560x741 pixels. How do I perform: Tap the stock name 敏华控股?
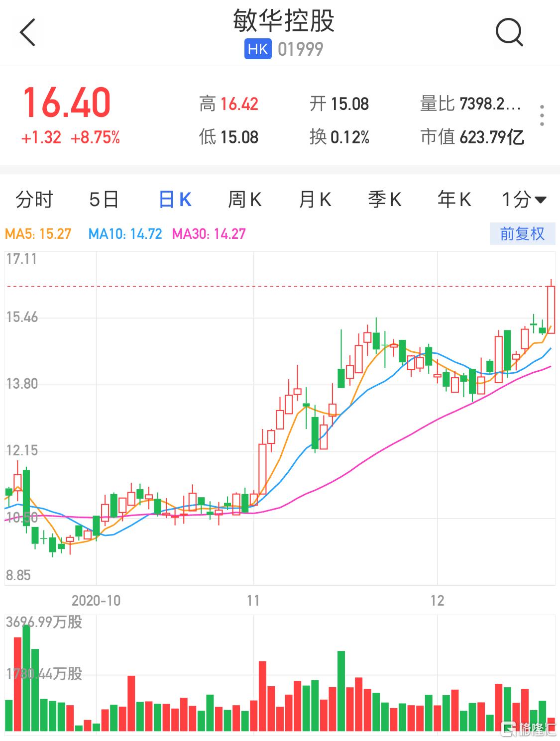point(284,20)
